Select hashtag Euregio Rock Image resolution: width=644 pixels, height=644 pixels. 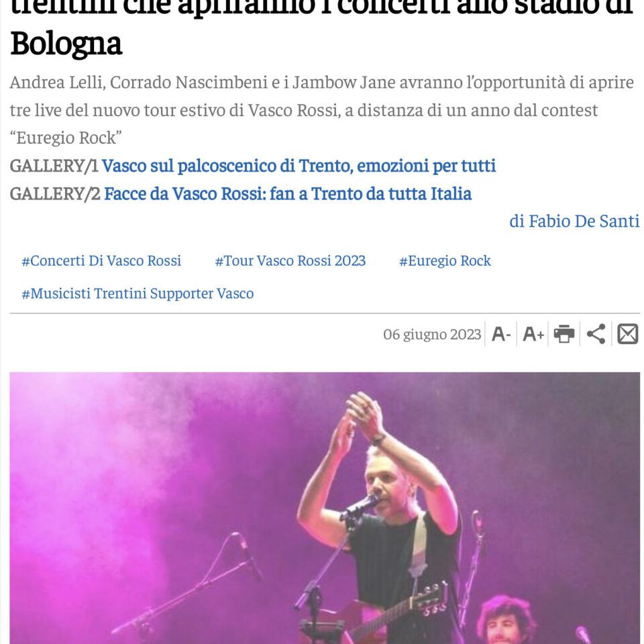pyautogui.click(x=445, y=261)
